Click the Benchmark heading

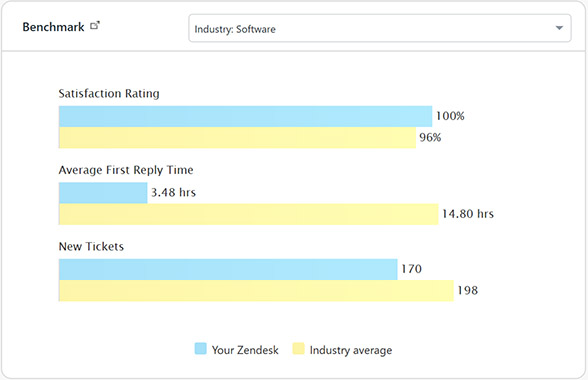pyautogui.click(x=53, y=27)
